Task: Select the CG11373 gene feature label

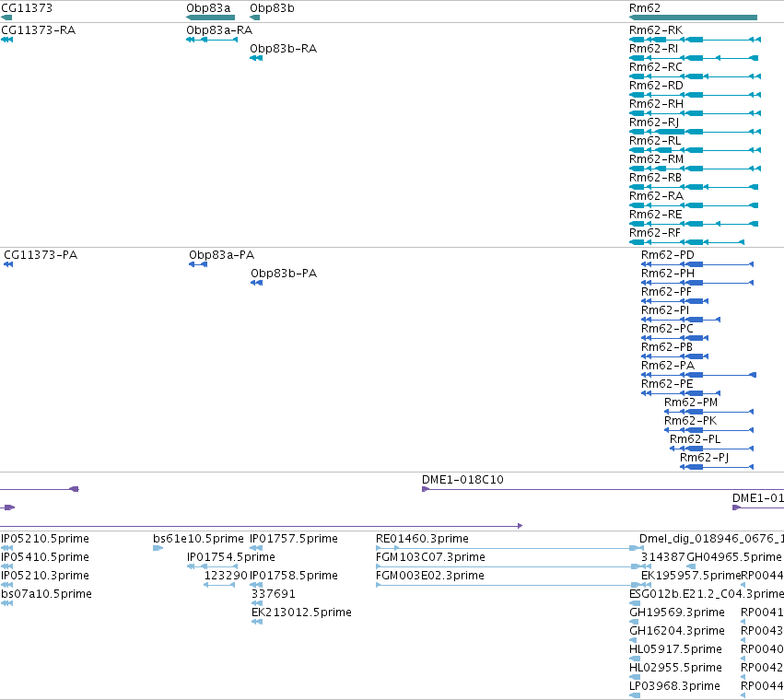Action: click(x=27, y=8)
